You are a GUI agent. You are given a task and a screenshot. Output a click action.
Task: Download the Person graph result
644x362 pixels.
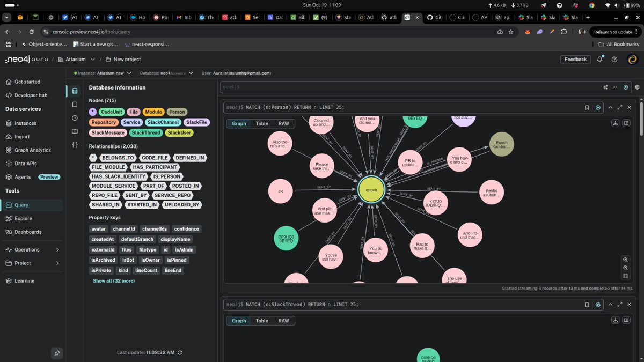pos(615,123)
